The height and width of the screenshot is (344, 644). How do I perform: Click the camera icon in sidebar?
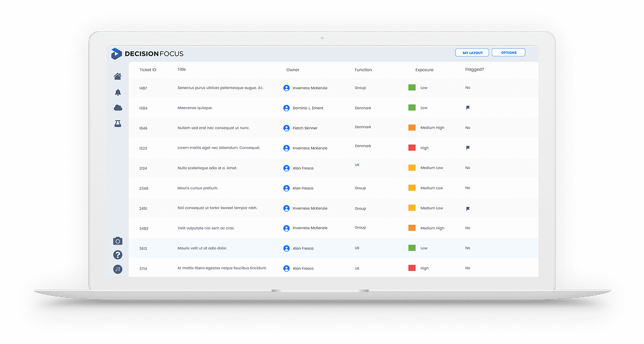pos(118,241)
